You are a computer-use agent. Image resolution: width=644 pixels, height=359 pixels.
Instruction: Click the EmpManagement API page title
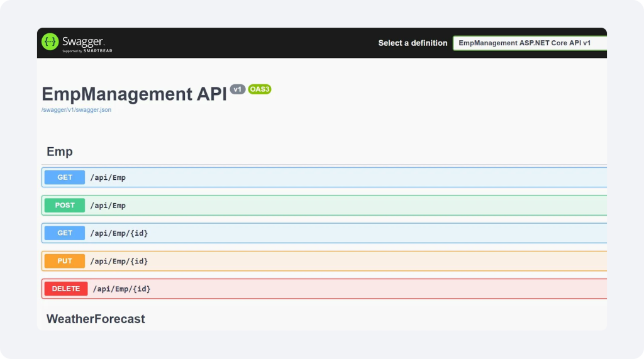tap(134, 94)
